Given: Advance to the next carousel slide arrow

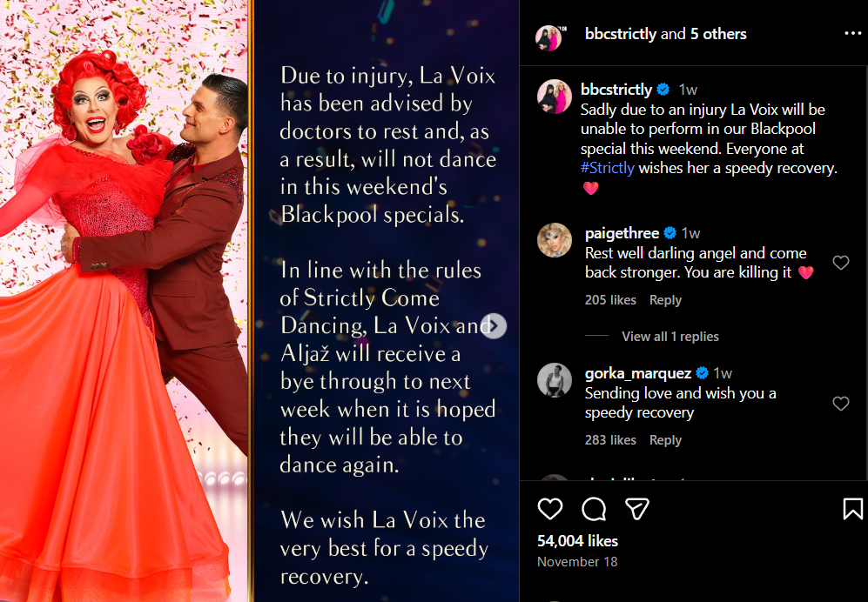Looking at the screenshot, I should 494,325.
